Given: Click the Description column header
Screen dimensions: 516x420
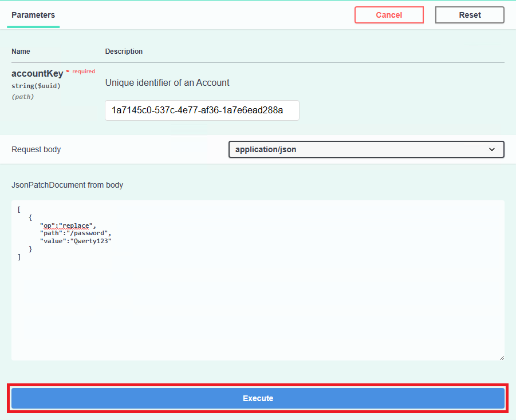Looking at the screenshot, I should pyautogui.click(x=124, y=51).
